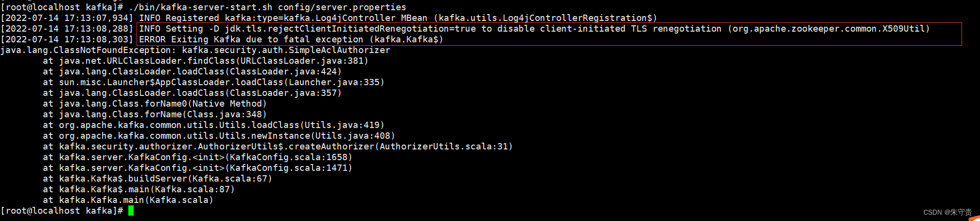Screen dimensions: 980x221
Task: Click the TLS renegotiation INFO message
Action: click(x=534, y=29)
